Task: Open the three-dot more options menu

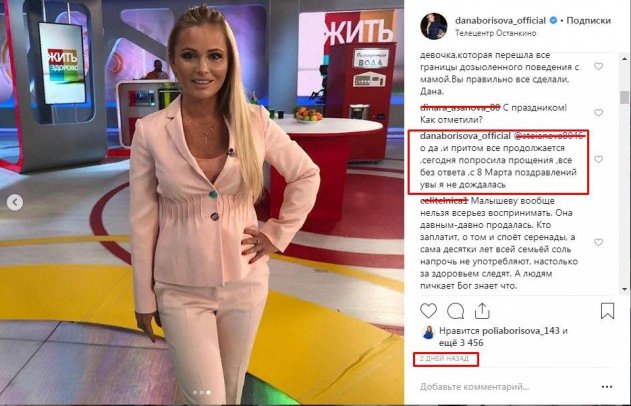Action: point(607,387)
